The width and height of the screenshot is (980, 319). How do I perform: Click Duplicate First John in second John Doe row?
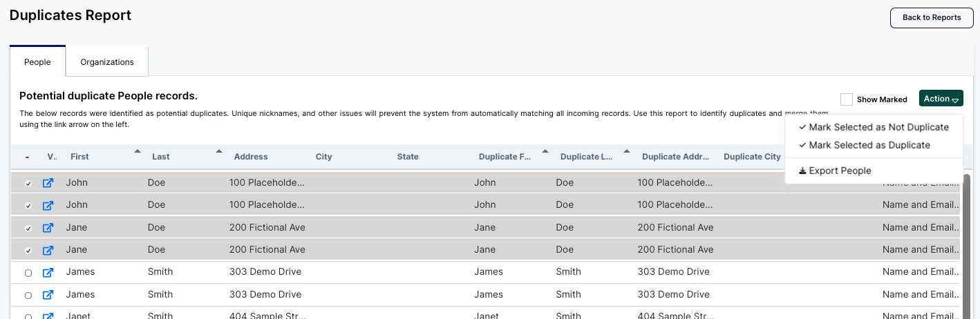(485, 205)
